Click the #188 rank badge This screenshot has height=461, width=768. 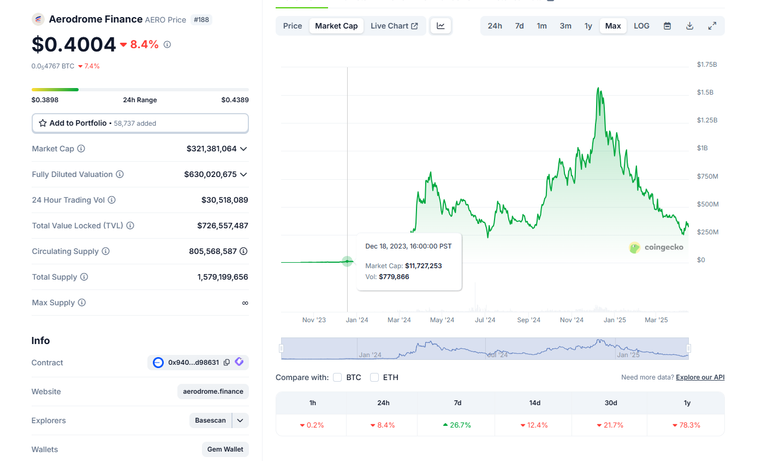click(201, 20)
